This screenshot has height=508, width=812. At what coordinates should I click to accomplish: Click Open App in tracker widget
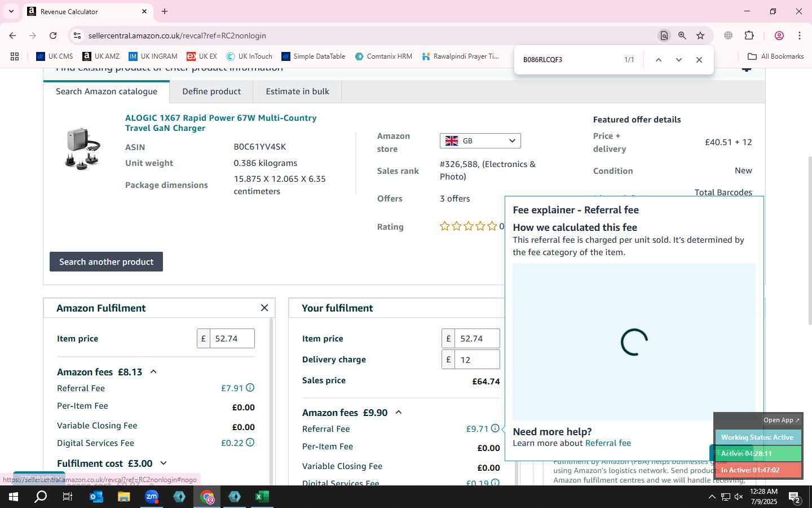[782, 420]
